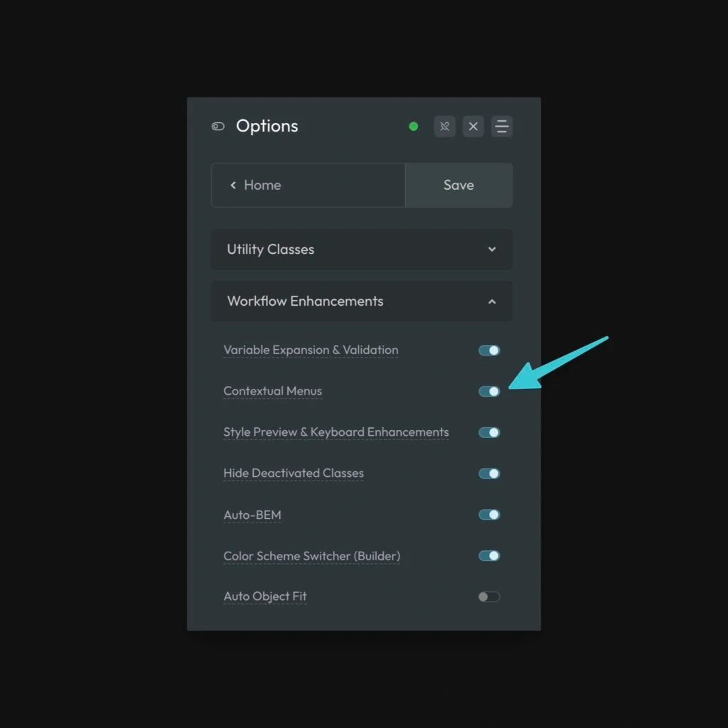Enable the Auto Object Fit toggle
This screenshot has width=728, height=728.
(x=489, y=597)
